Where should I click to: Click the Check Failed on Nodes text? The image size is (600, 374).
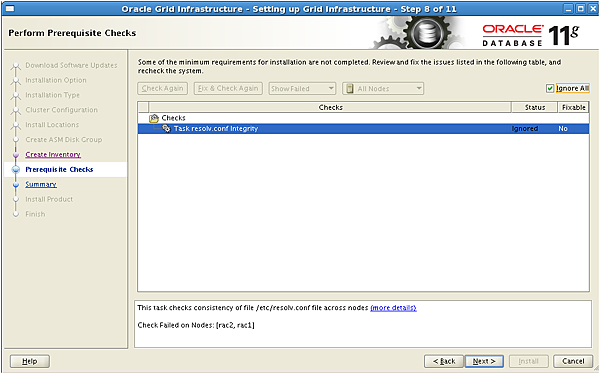tap(196, 325)
